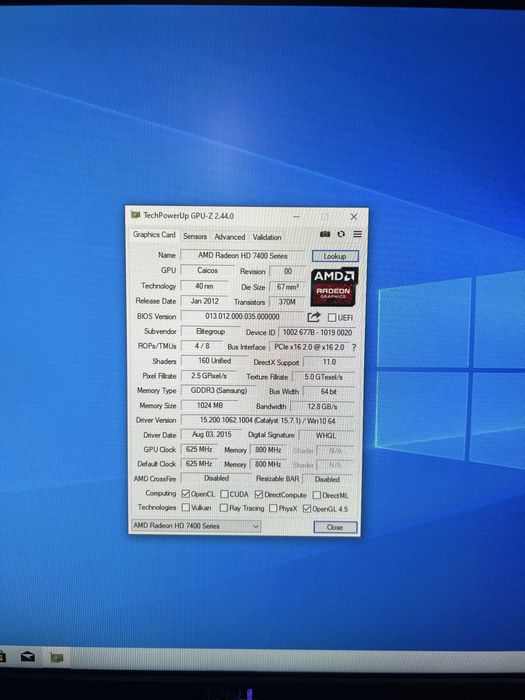Click the BIOS export share icon
The width and height of the screenshot is (525, 700).
pos(314,317)
